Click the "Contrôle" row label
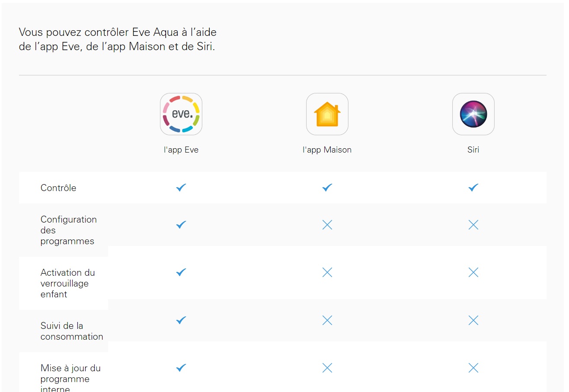The height and width of the screenshot is (392, 569). pos(58,188)
